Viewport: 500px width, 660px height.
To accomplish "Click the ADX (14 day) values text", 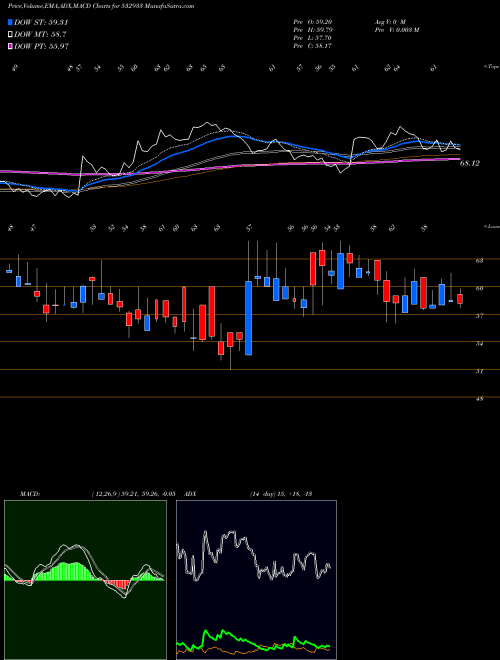I will coord(281,494).
